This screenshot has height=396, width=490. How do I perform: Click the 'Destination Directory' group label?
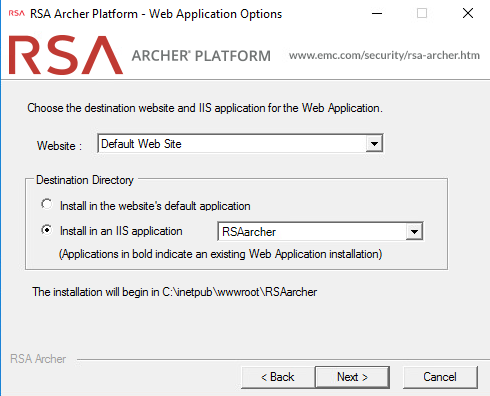85,180
